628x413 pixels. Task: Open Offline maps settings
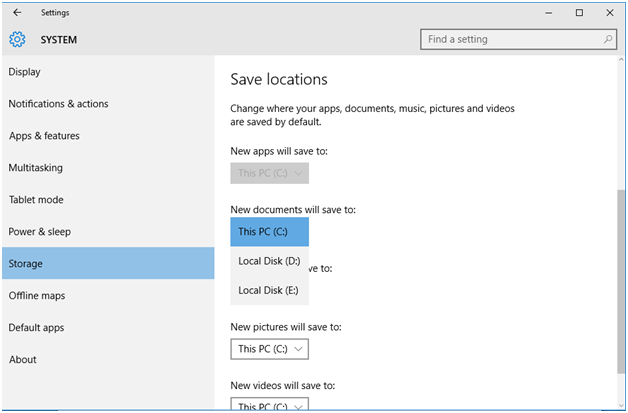[x=37, y=296]
